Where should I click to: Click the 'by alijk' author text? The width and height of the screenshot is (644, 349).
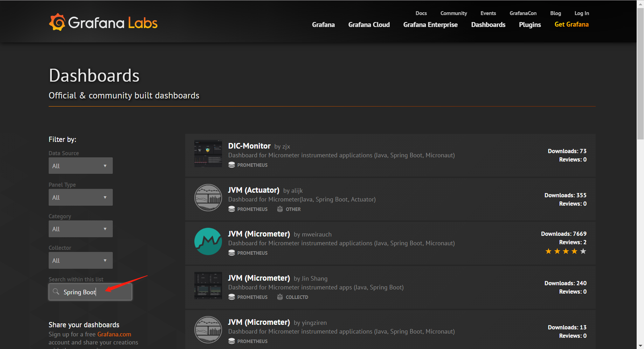[293, 191]
